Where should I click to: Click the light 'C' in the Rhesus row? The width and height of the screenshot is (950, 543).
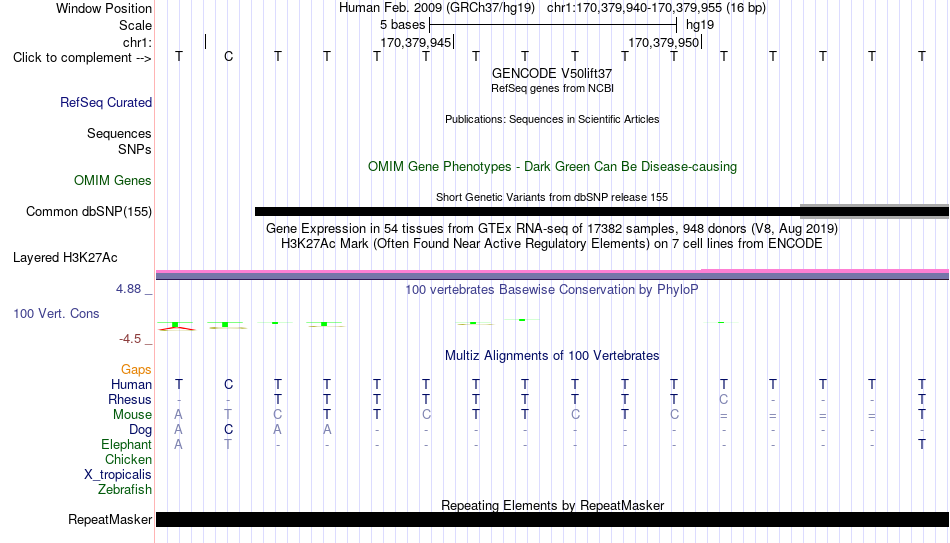coord(723,400)
